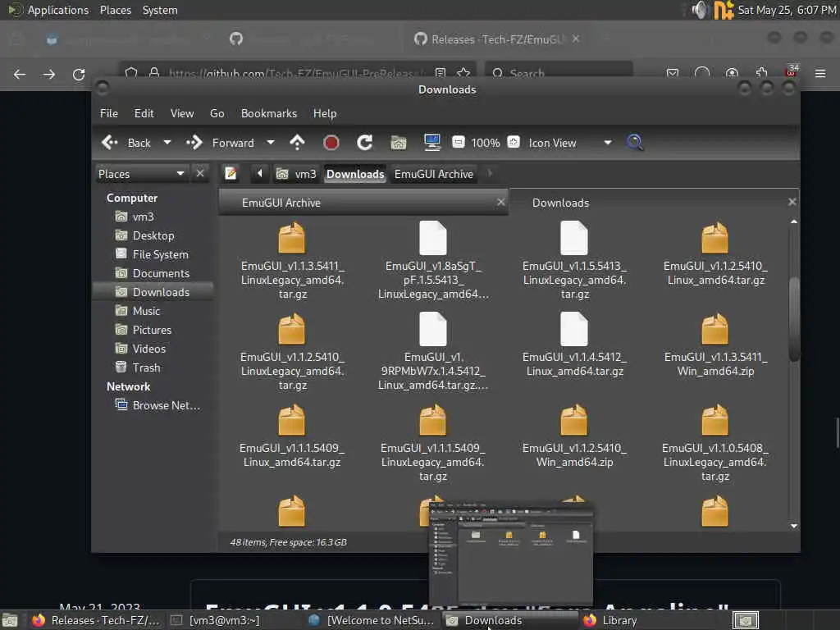
Task: Click the vm3 path bar button
Action: click(296, 174)
